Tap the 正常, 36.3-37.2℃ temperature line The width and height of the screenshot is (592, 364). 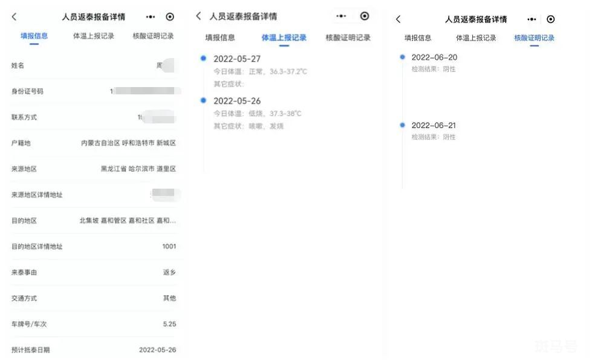(260, 71)
